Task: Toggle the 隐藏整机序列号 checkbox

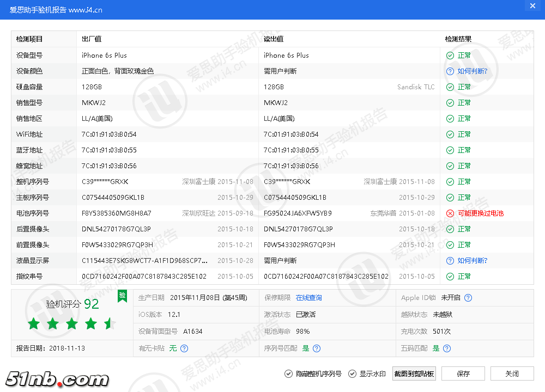Action: click(288, 373)
